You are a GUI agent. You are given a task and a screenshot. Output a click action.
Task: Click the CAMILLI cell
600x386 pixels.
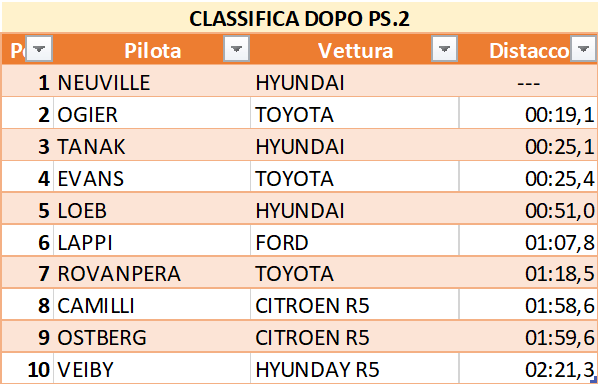tap(152, 304)
